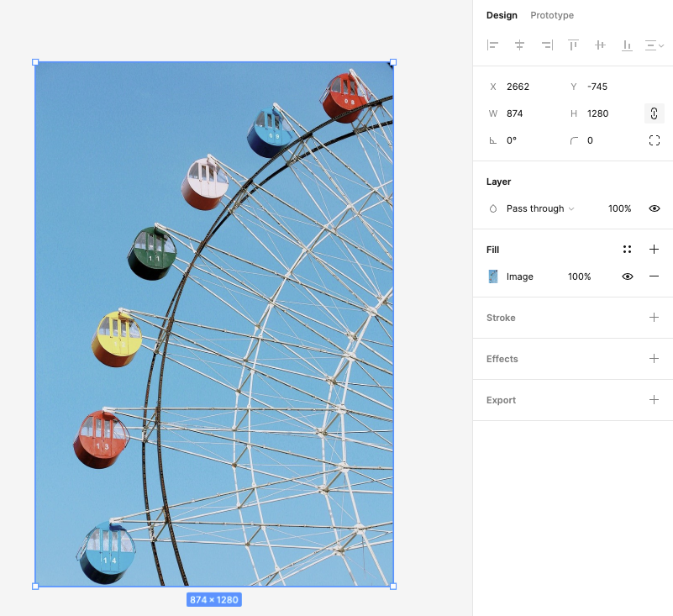Click the blend mode droplet icon
Screen dimensions: 673x616
[493, 208]
